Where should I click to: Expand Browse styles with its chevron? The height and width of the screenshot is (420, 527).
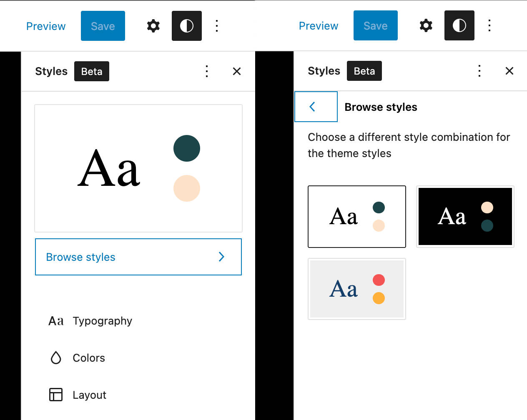tap(138, 257)
